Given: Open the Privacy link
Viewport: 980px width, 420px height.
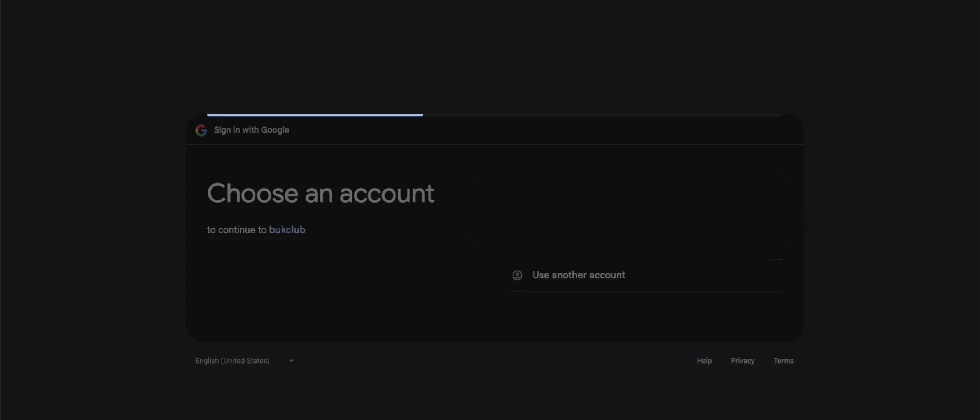Looking at the screenshot, I should click(x=742, y=361).
